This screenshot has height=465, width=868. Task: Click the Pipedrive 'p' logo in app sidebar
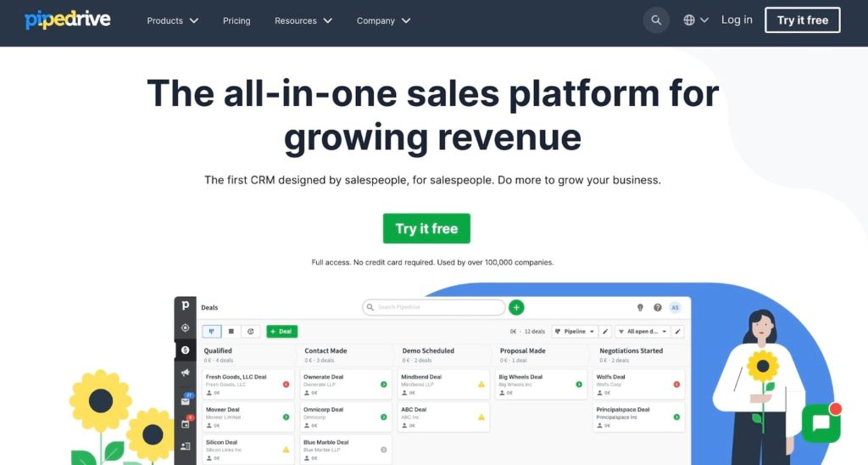(186, 305)
